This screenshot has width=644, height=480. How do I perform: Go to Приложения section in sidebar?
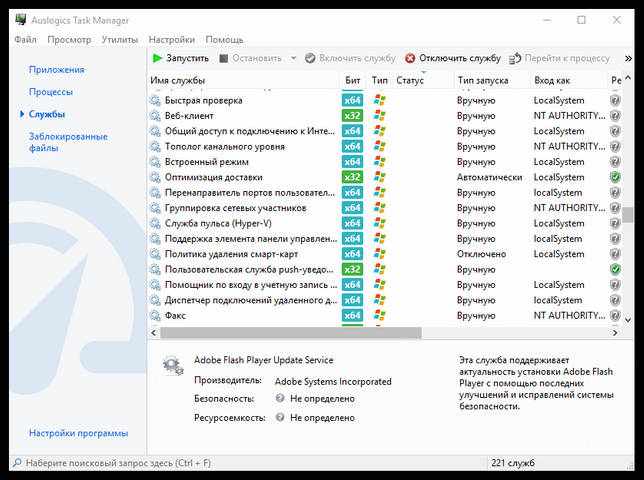pyautogui.click(x=56, y=69)
